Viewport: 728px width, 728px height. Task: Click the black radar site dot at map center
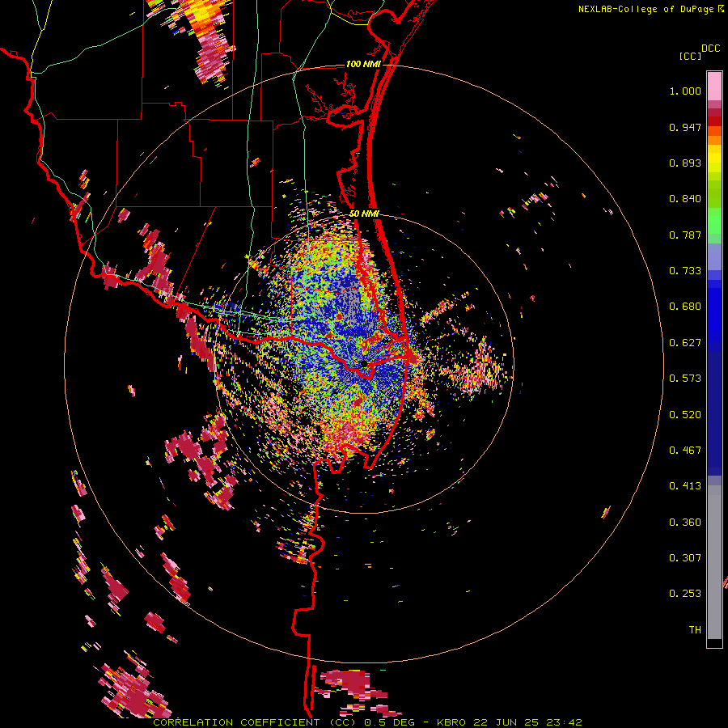point(364,363)
